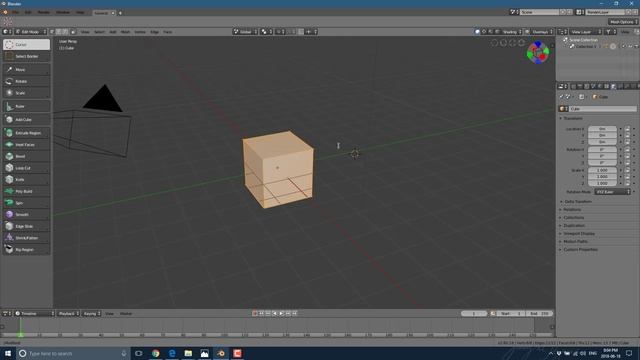Screen dimensions: 640x360
Task: Expand the Relations panel
Action: [572, 210]
